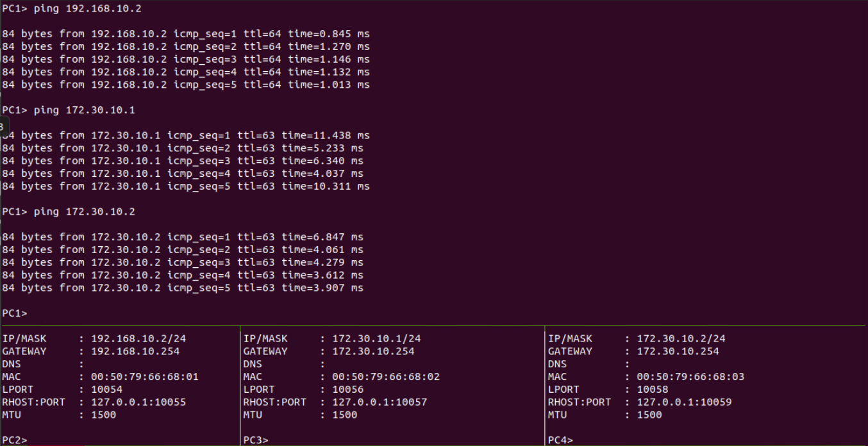Click the reply line with time=4.061 ms
Viewport: 868px width, 446px height.
183,250
